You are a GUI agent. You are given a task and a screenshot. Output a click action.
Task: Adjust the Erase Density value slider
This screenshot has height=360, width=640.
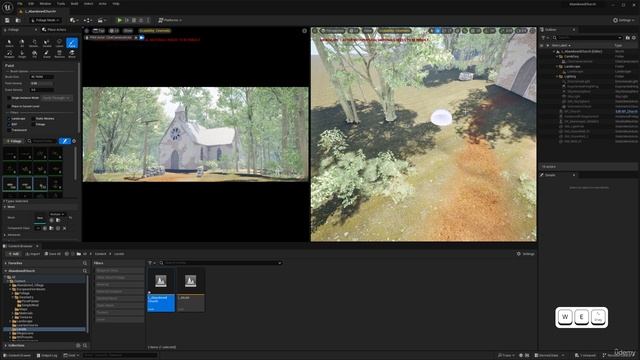(x=42, y=90)
